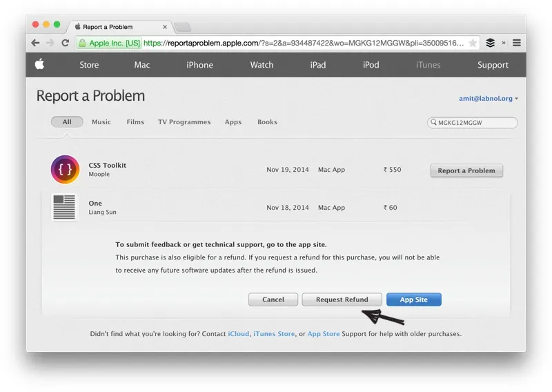Reload the page with refresh icon
Image resolution: width=552 pixels, height=392 pixels.
click(65, 43)
